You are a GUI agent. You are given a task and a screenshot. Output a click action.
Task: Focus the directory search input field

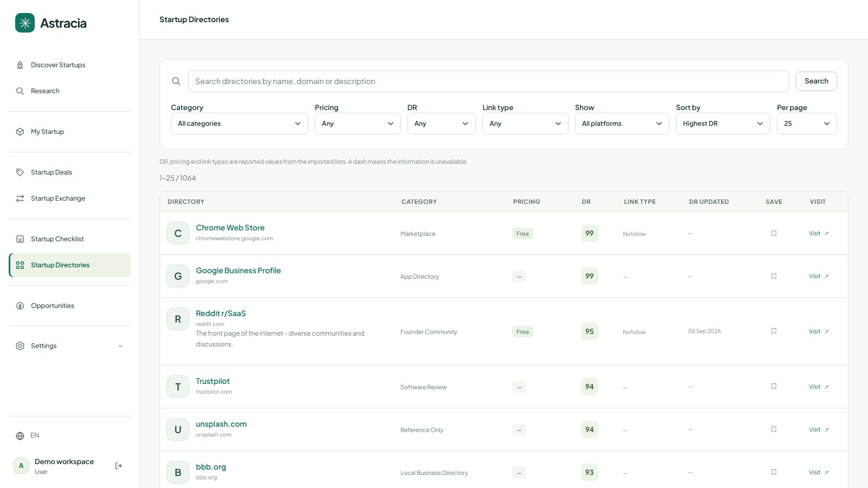[x=489, y=81]
